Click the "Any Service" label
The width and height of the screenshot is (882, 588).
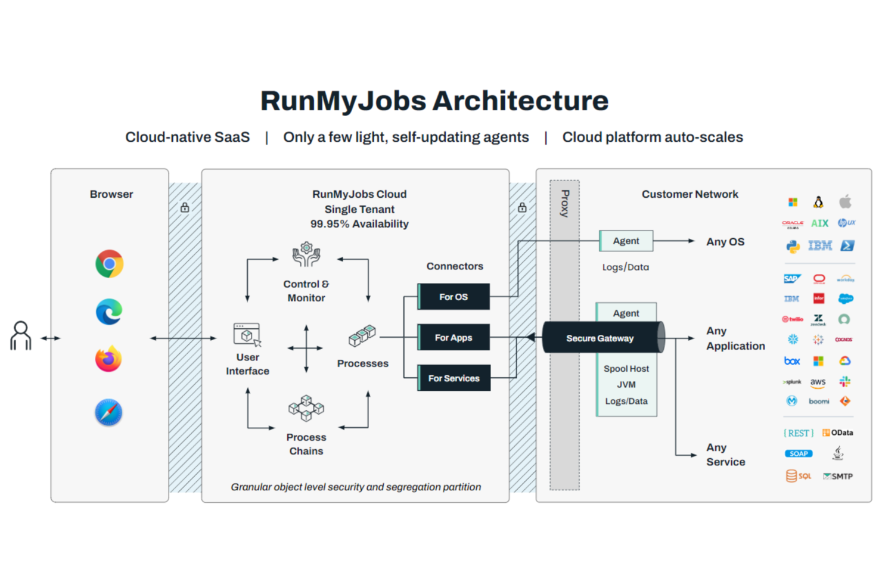(x=725, y=455)
